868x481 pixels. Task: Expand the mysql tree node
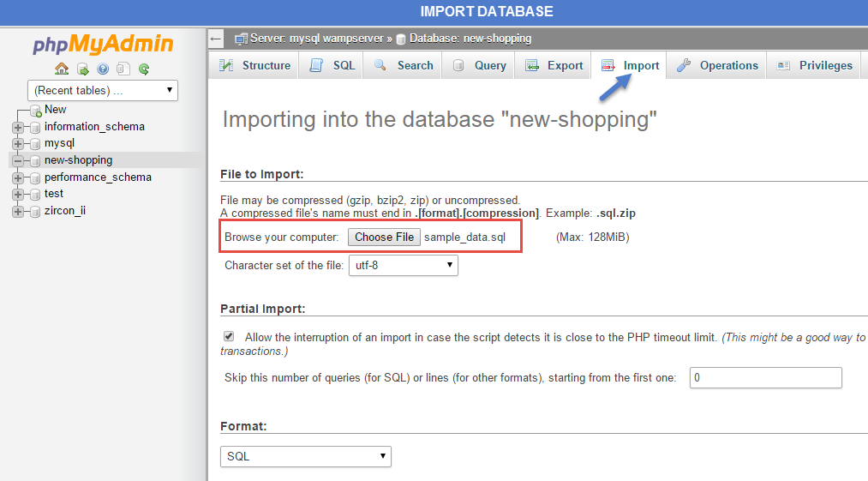point(18,144)
